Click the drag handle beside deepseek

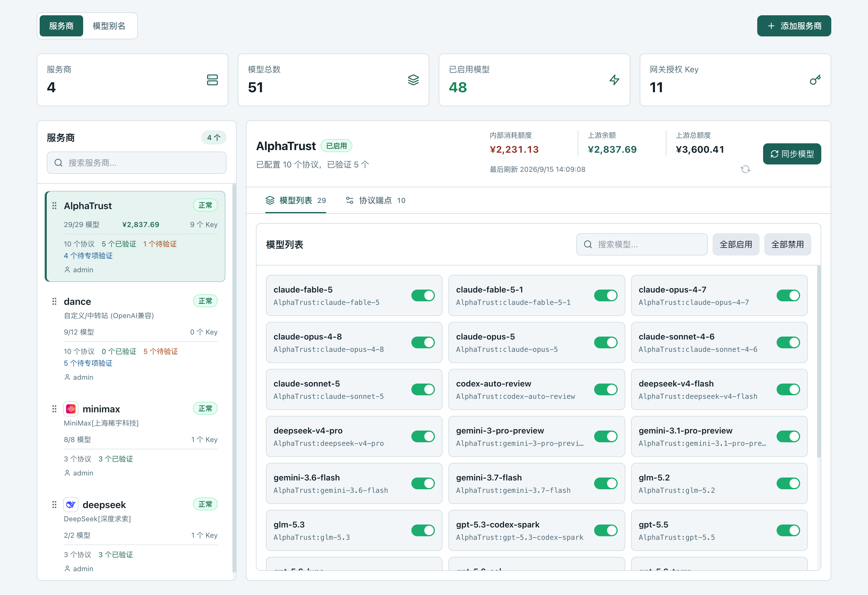coord(54,505)
